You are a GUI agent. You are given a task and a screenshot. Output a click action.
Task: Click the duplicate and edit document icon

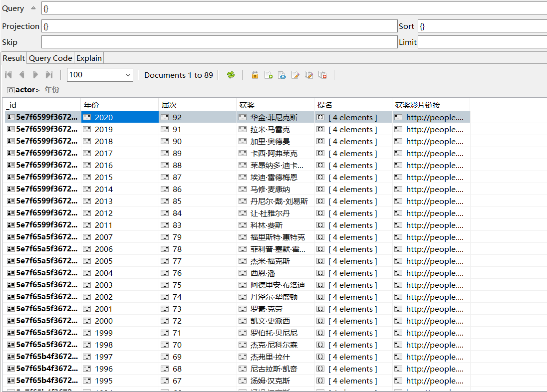coord(309,75)
